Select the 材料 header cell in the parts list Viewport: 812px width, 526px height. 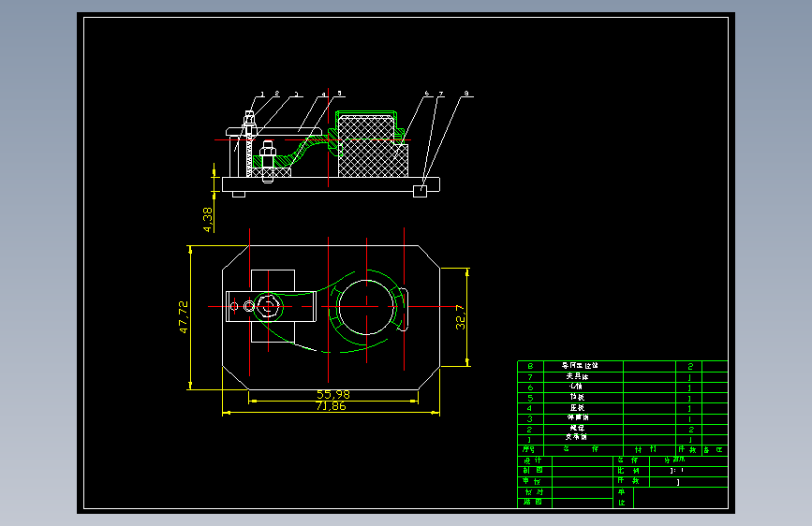click(x=650, y=450)
